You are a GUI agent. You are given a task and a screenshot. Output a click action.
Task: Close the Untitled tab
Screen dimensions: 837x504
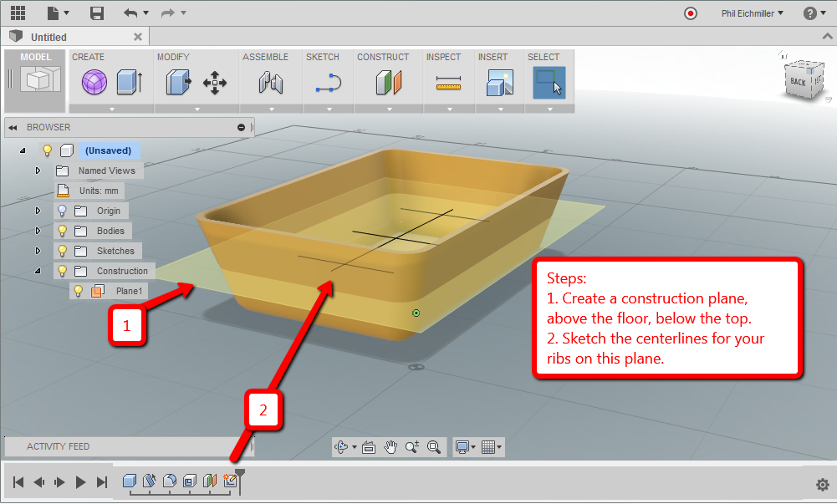coord(138,37)
